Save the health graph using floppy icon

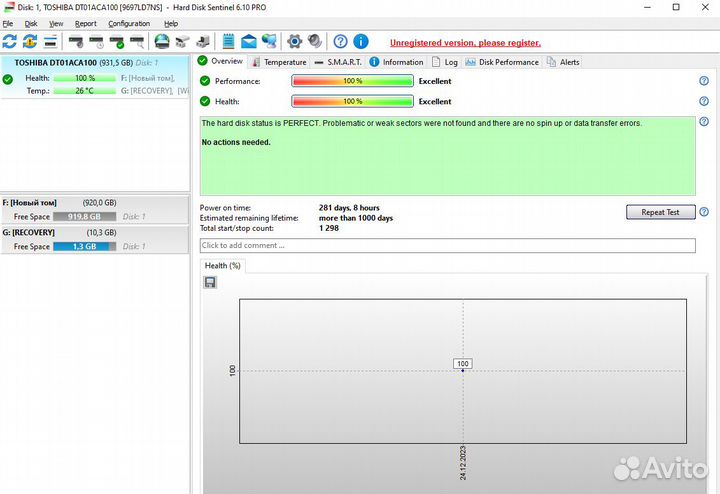click(210, 283)
